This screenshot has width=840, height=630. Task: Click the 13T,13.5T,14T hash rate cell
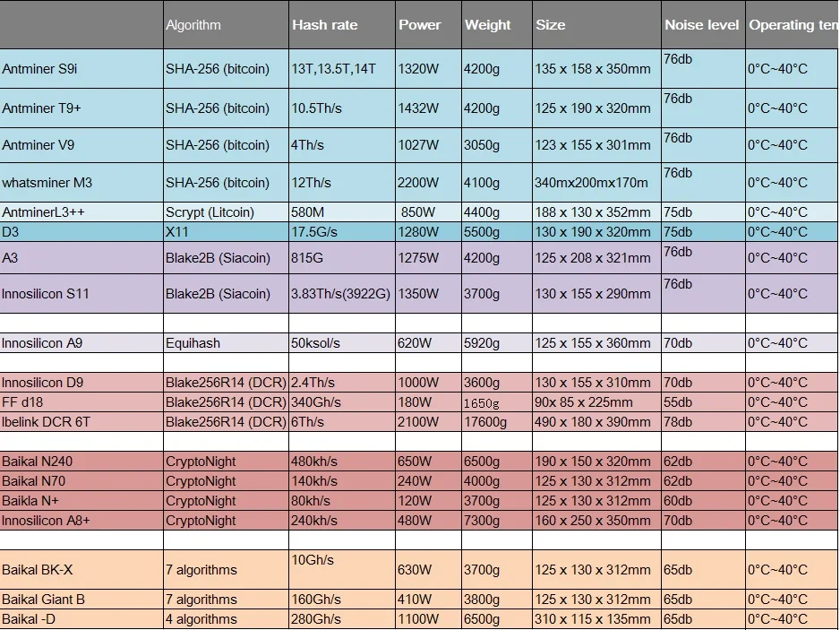click(342, 69)
